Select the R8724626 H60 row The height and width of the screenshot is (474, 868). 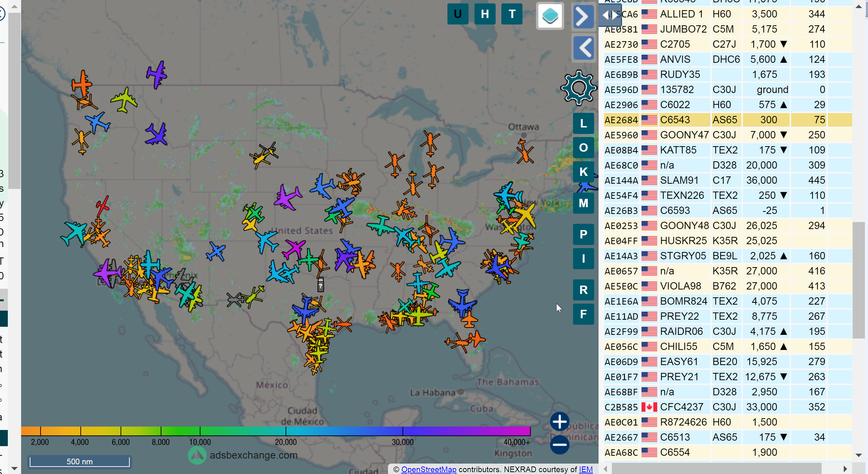pos(728,422)
